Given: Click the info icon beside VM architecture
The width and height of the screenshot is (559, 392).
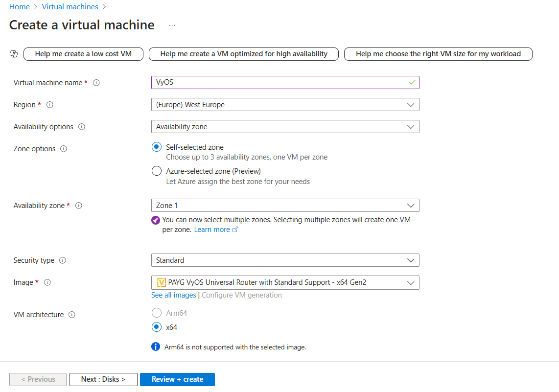Looking at the screenshot, I should click(x=72, y=315).
